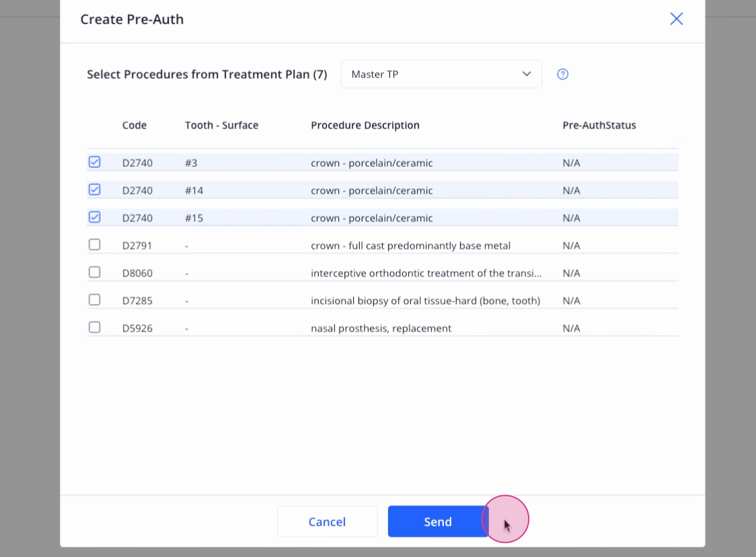Click the Code column header

pyautogui.click(x=134, y=125)
